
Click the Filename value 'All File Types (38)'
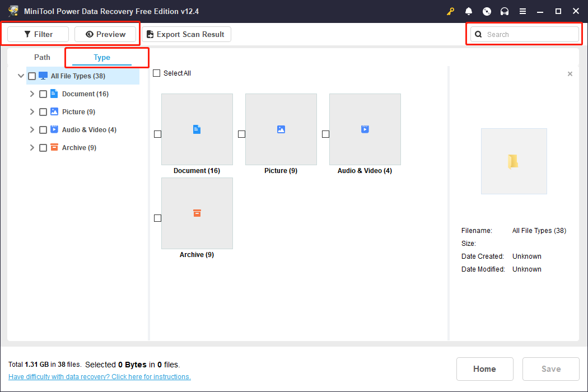click(x=539, y=231)
